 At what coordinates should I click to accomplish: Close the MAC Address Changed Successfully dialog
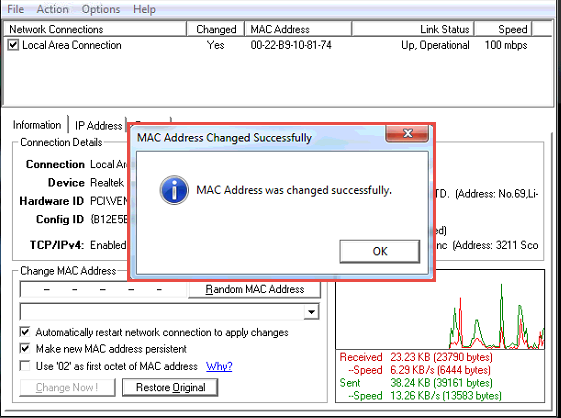[407, 134]
